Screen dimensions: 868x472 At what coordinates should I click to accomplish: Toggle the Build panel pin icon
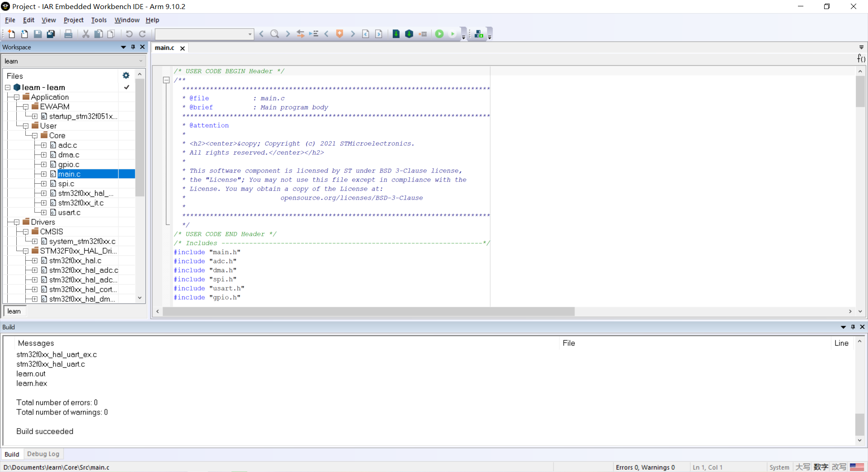tap(853, 327)
